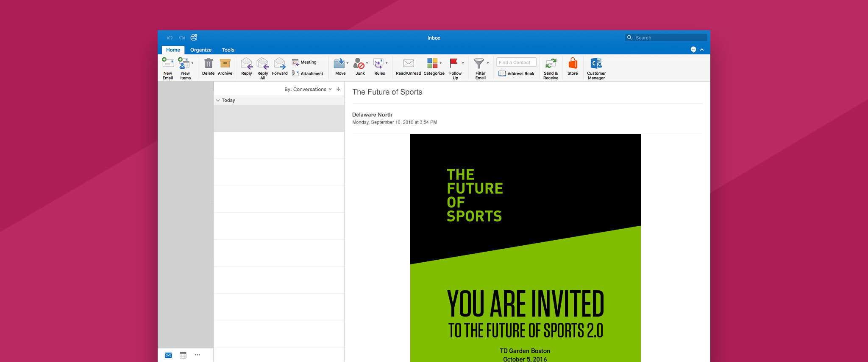This screenshot has width=868, height=362.
Task: Click the Future of Sports invitation image
Action: [526, 248]
